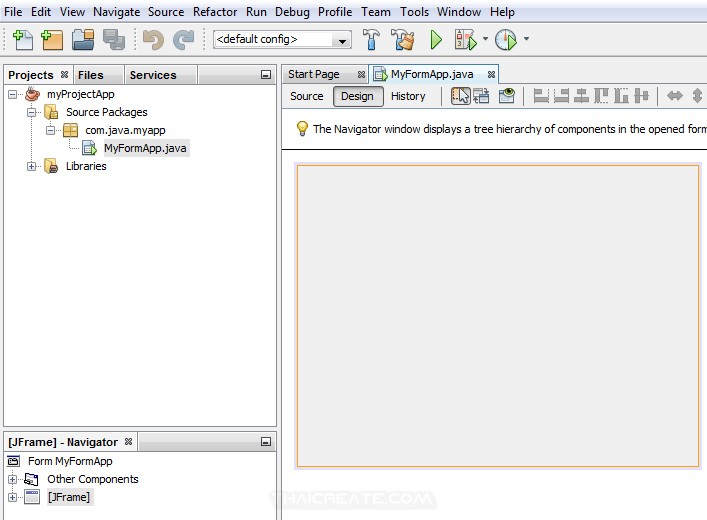Switch editor to Source view
This screenshot has width=707, height=520.
[307, 97]
